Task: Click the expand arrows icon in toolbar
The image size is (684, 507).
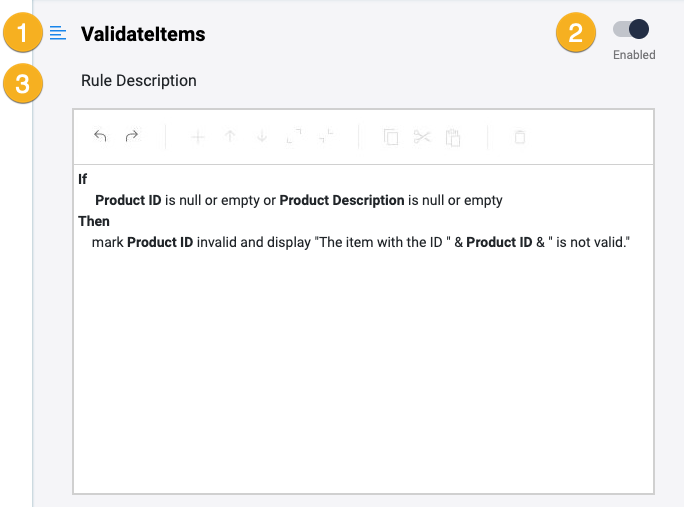Action: click(293, 137)
